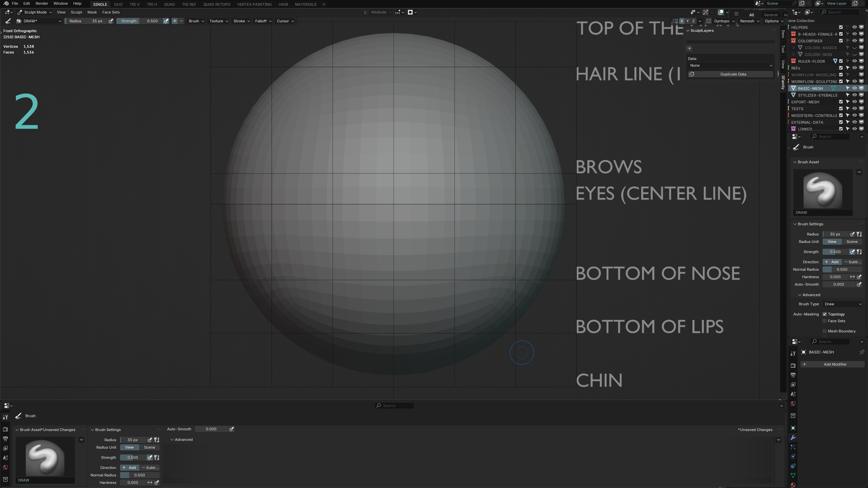Click the viewport overlays icon
This screenshot has width=868, height=488.
click(x=721, y=12)
